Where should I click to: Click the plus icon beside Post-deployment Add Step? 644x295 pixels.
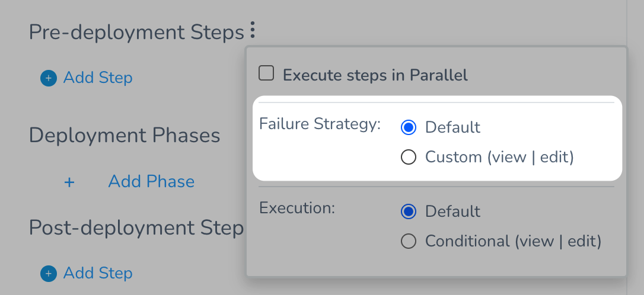tap(49, 273)
